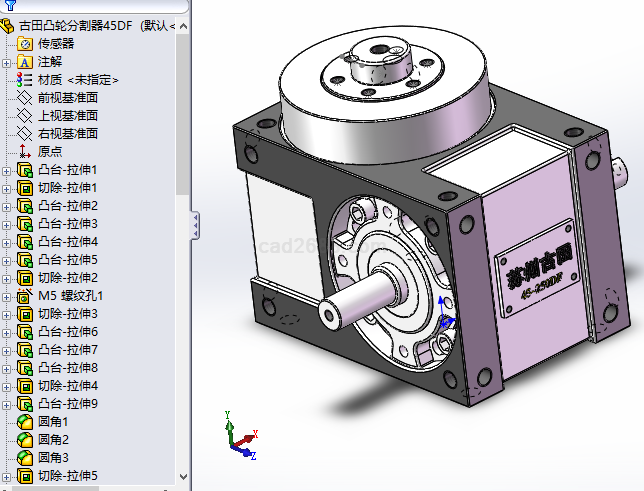Select the 前视基准面 plane icon
This screenshot has width=644, height=491.
[x=25, y=97]
